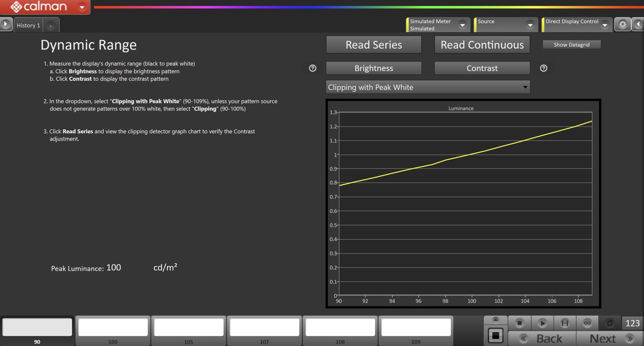
Task: Click the help icon beside Contrast
Action: click(x=543, y=68)
